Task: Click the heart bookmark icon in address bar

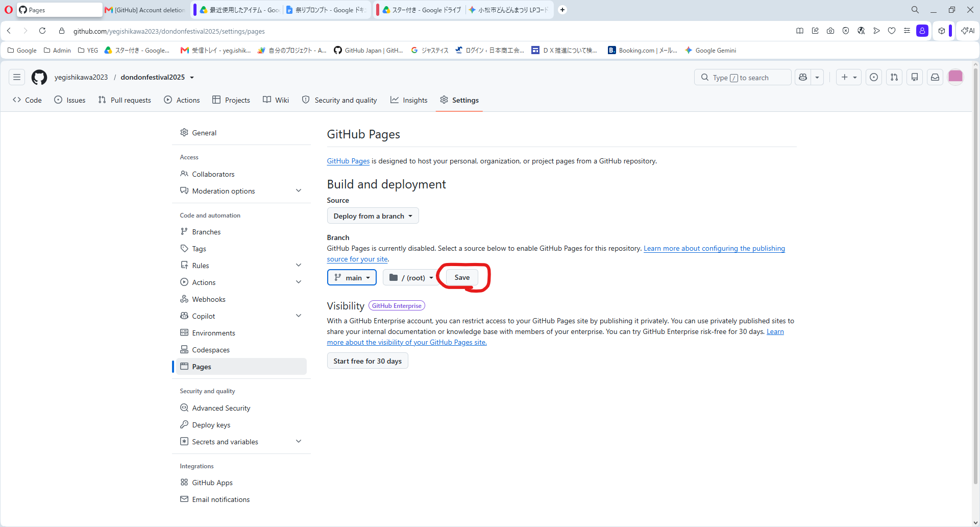Action: (x=892, y=31)
